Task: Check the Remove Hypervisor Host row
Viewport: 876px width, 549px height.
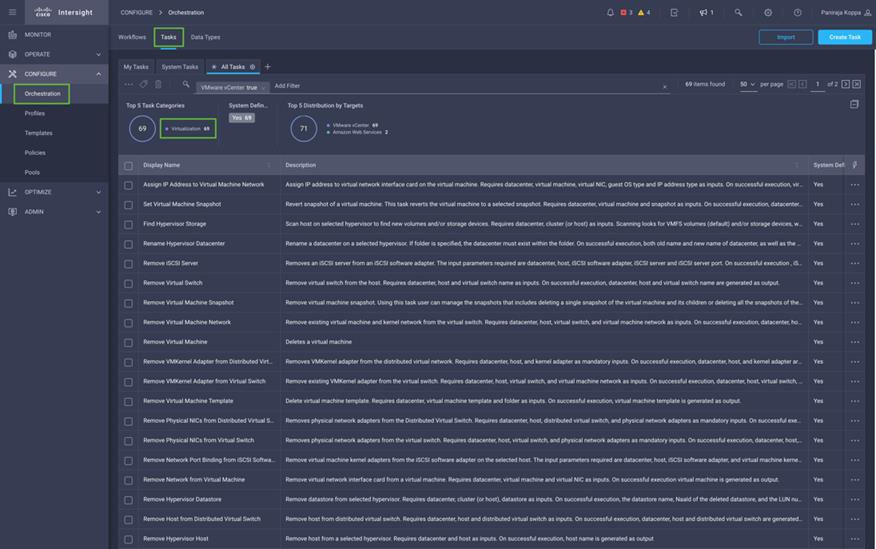Action: pos(128,540)
